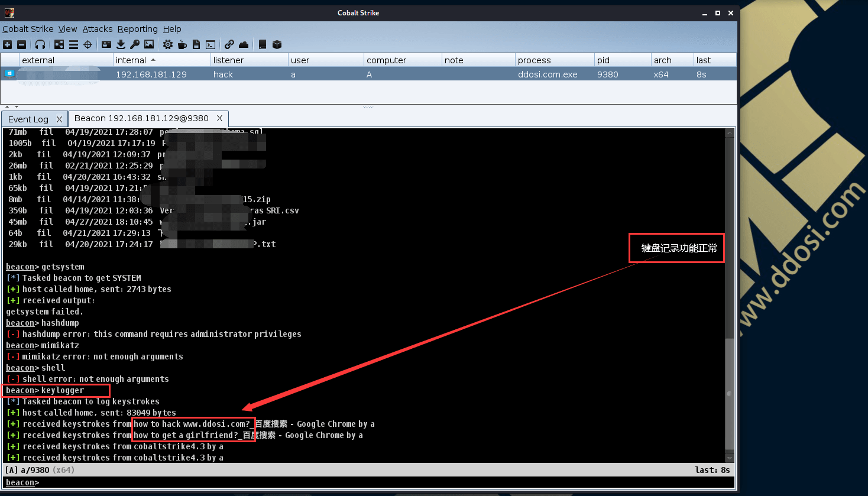
Task: Click the connect to team server plus icon
Action: (8, 44)
